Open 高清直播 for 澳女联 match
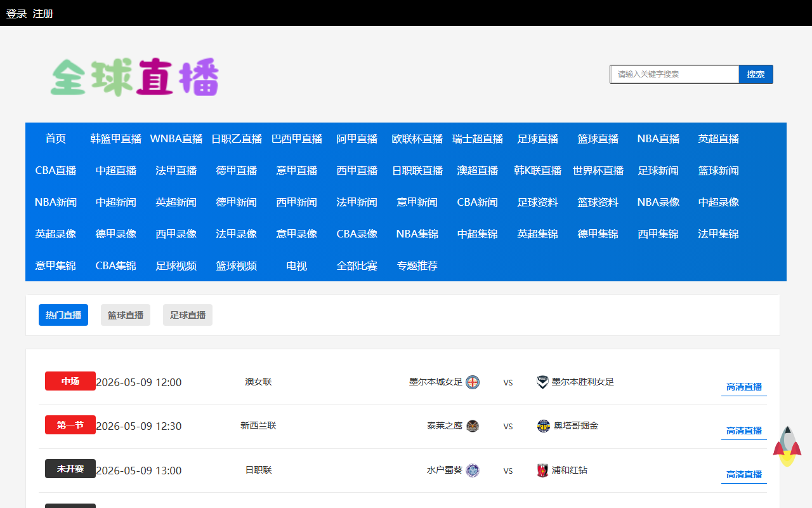 coord(744,387)
